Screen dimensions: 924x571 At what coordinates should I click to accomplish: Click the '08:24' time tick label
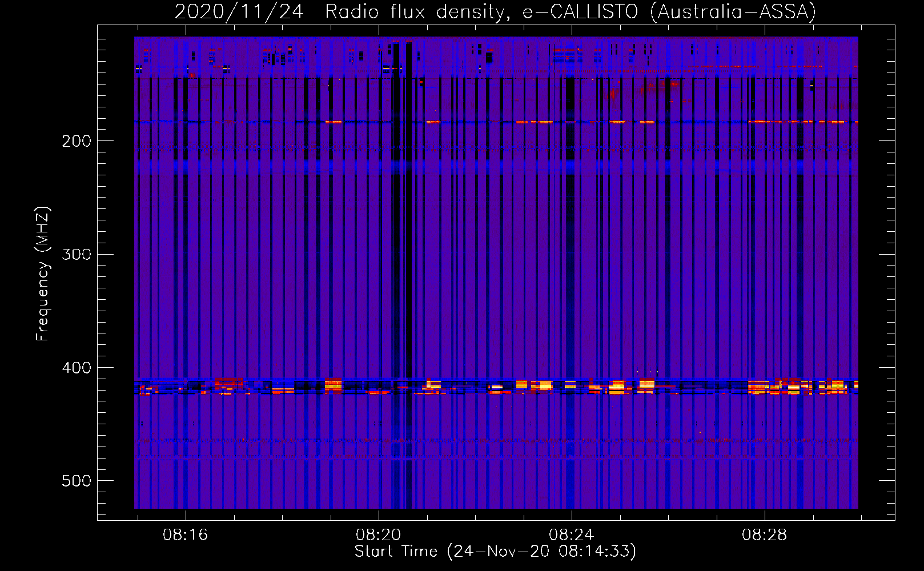571,535
